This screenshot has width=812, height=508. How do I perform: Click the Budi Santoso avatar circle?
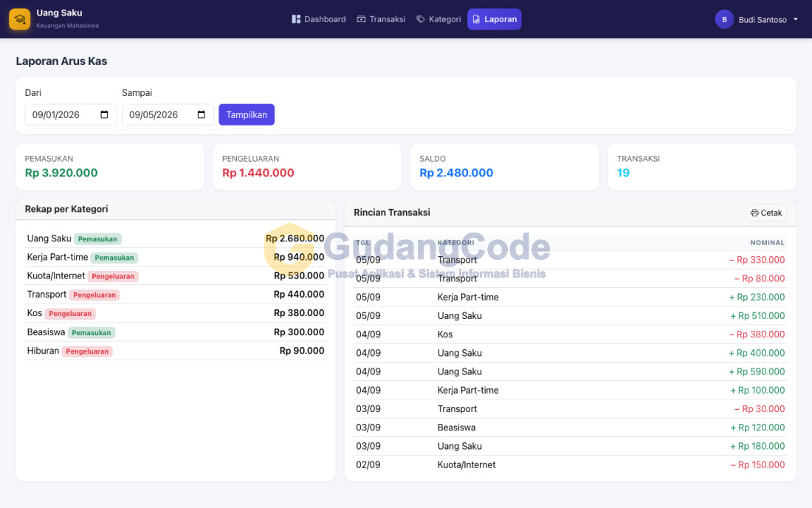tap(724, 19)
